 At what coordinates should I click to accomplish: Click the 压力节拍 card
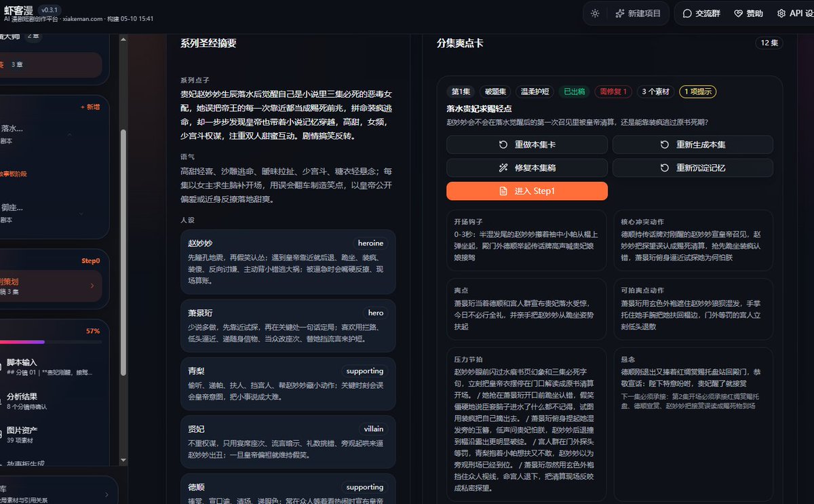click(x=526, y=425)
